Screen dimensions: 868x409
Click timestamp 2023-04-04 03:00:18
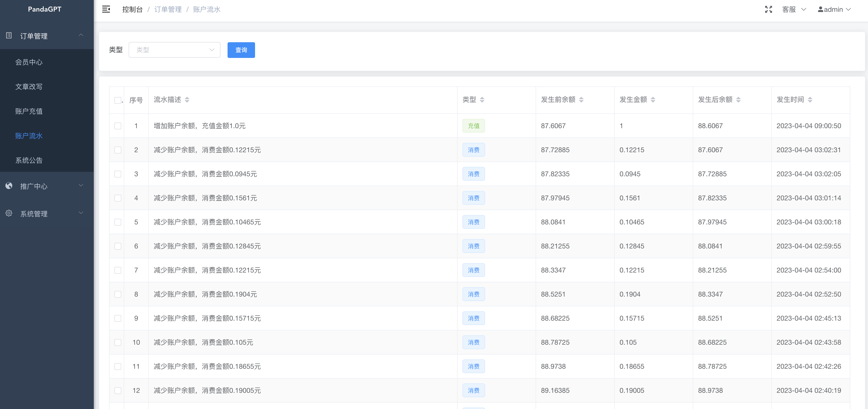pyautogui.click(x=809, y=222)
